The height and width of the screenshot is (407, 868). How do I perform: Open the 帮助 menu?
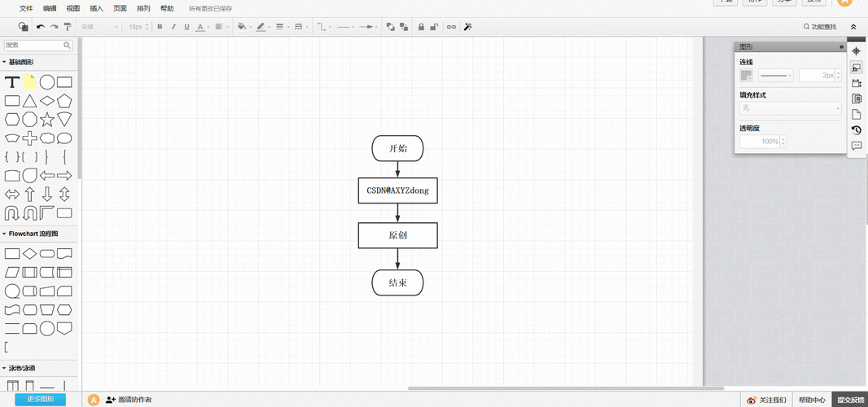167,8
